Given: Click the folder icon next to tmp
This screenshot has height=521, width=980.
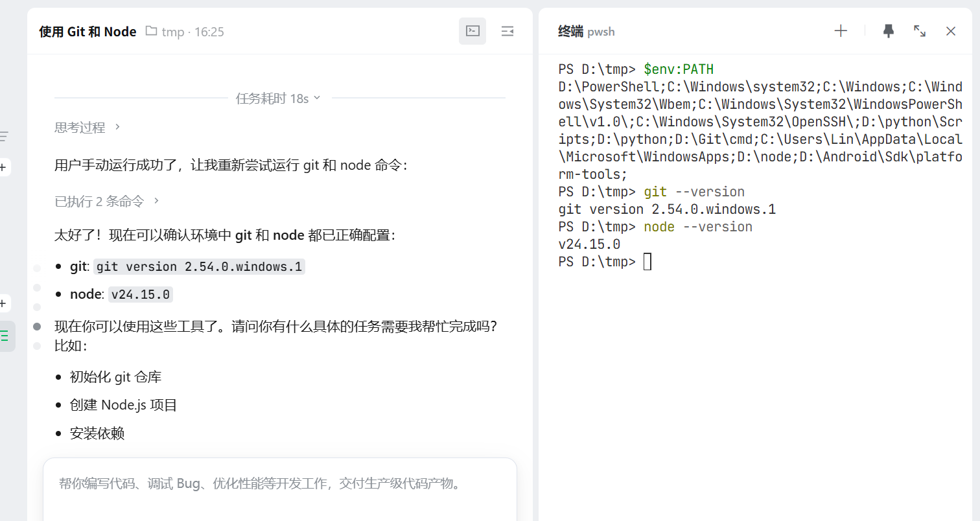Looking at the screenshot, I should click(x=151, y=31).
